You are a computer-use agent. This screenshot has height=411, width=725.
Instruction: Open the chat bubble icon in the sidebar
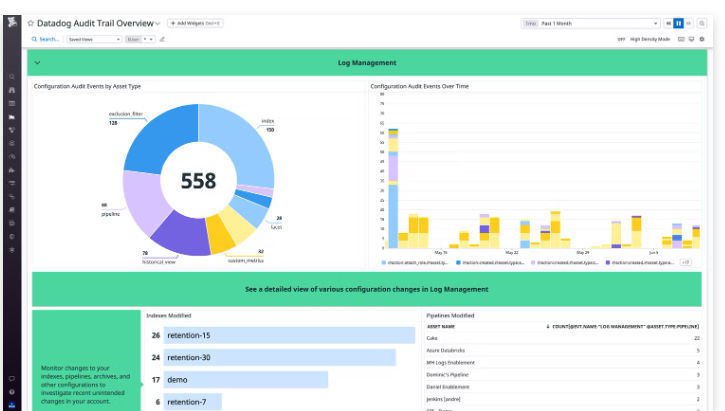(12, 378)
